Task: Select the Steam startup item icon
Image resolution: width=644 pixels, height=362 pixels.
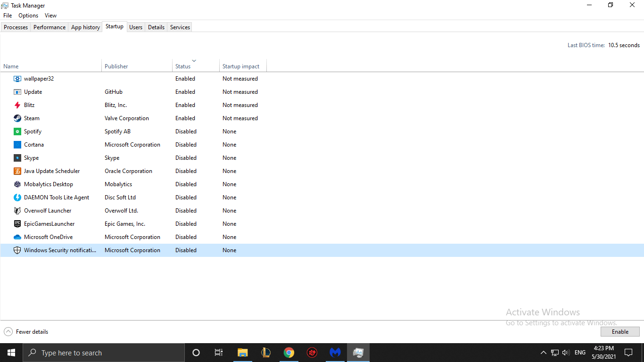Action: [17, 118]
